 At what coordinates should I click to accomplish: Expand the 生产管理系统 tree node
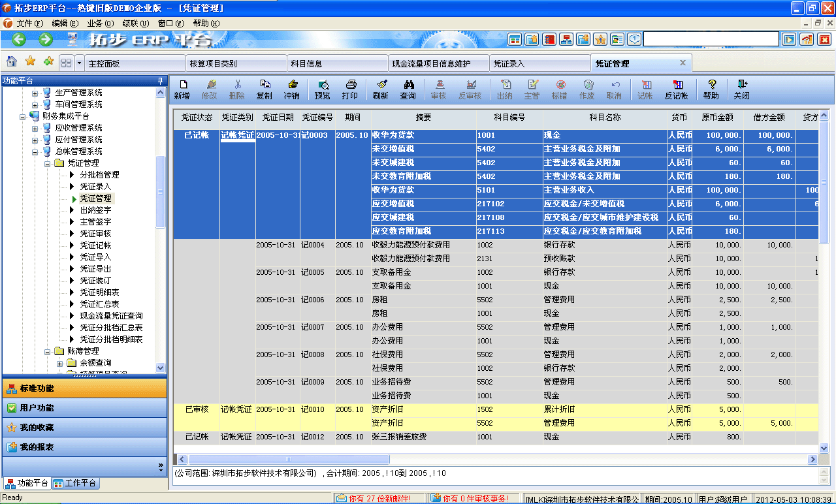point(35,93)
